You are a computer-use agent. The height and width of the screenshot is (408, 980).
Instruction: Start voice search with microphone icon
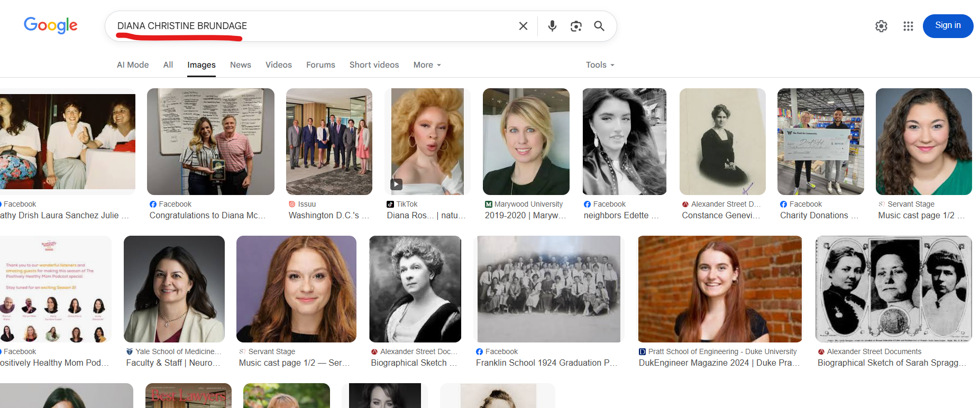(x=552, y=26)
